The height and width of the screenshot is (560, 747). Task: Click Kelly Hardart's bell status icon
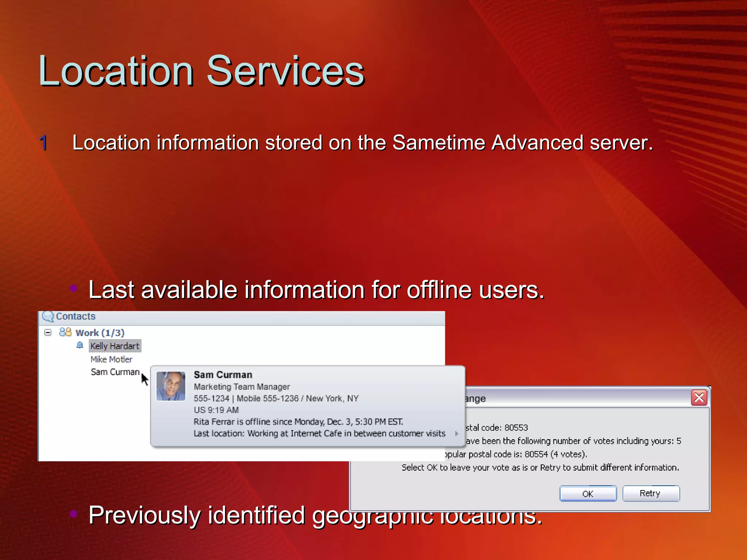(80, 345)
